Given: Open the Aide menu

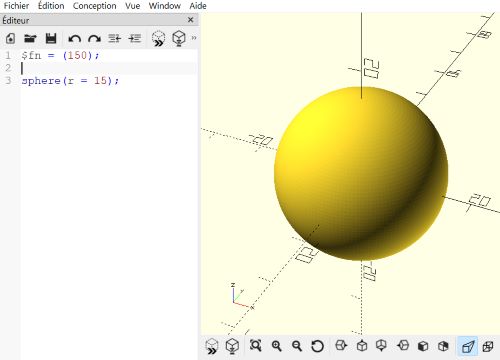Looking at the screenshot, I should [x=198, y=6].
